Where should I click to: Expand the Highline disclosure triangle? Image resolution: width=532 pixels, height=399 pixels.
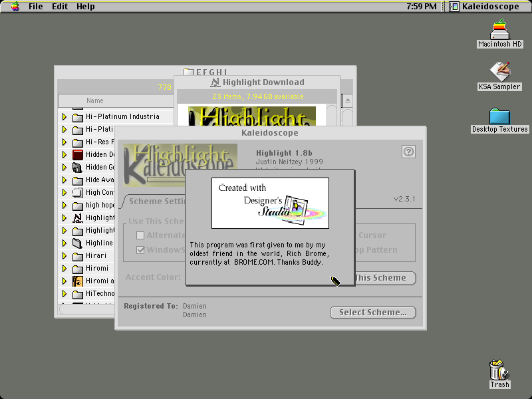click(x=65, y=243)
